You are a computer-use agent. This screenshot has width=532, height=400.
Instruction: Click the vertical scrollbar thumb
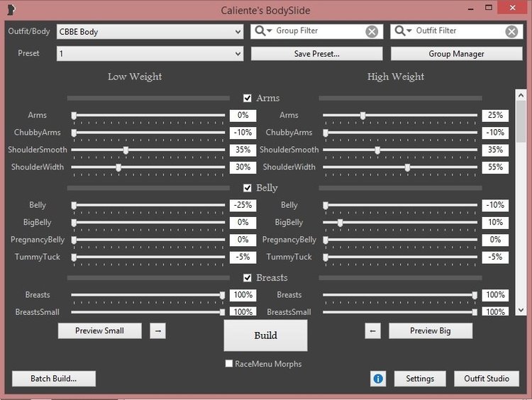(521, 121)
